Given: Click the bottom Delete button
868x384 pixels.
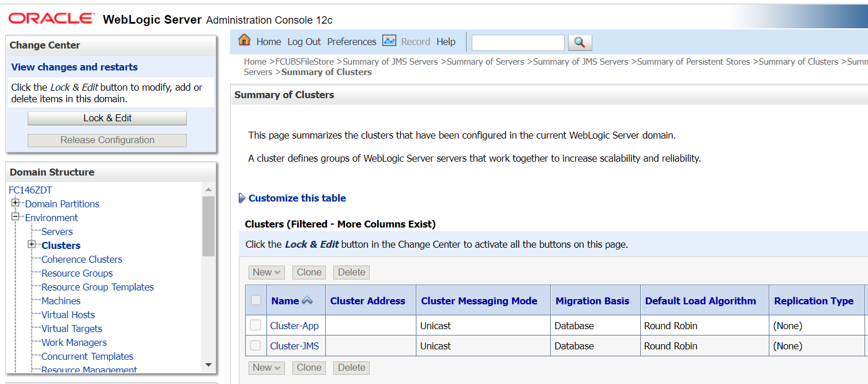Looking at the screenshot, I should (x=352, y=368).
